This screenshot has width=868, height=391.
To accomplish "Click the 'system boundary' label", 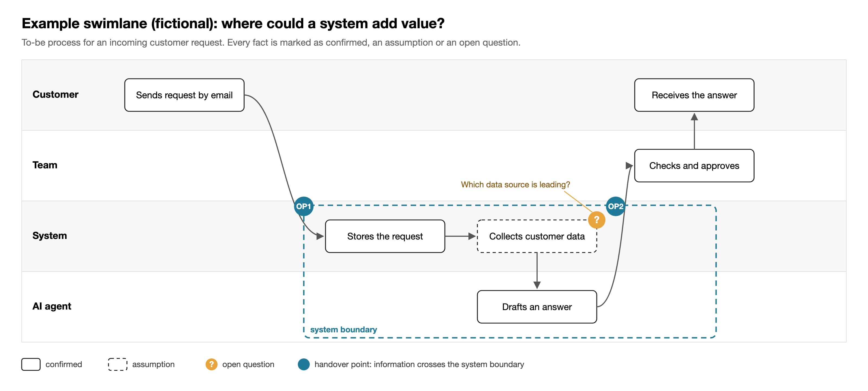I will pos(343,329).
